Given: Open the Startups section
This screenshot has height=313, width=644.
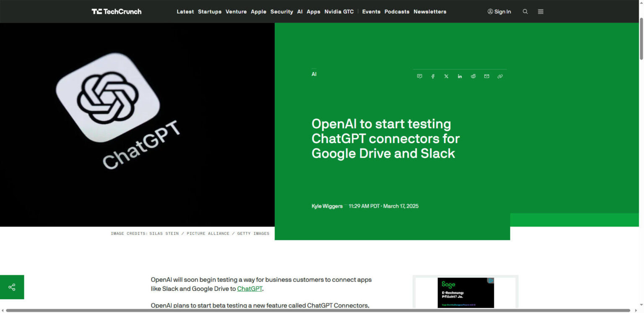Looking at the screenshot, I should click(210, 11).
